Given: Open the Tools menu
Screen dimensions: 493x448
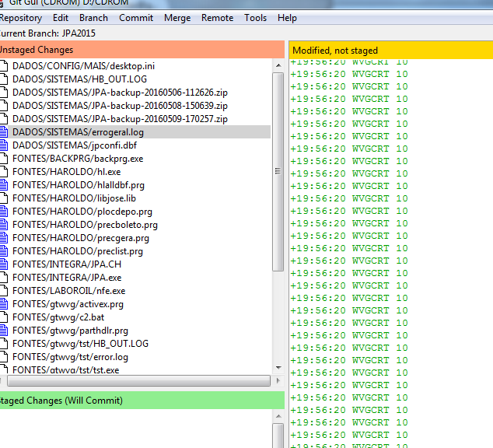Looking at the screenshot, I should [255, 18].
